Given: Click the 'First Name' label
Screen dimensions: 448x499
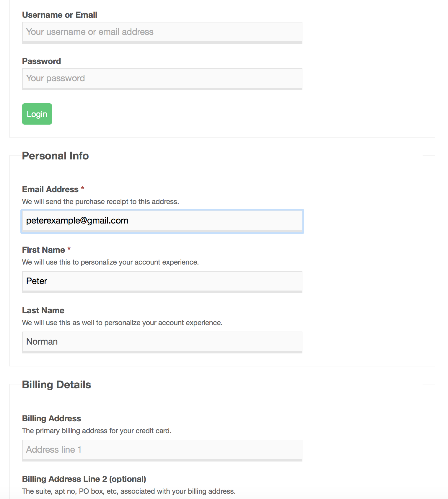Looking at the screenshot, I should 43,250.
